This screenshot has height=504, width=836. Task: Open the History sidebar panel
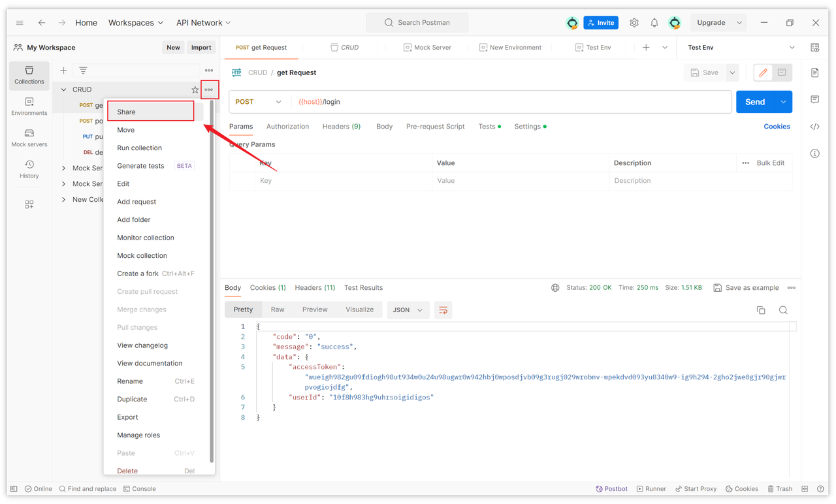coord(29,169)
